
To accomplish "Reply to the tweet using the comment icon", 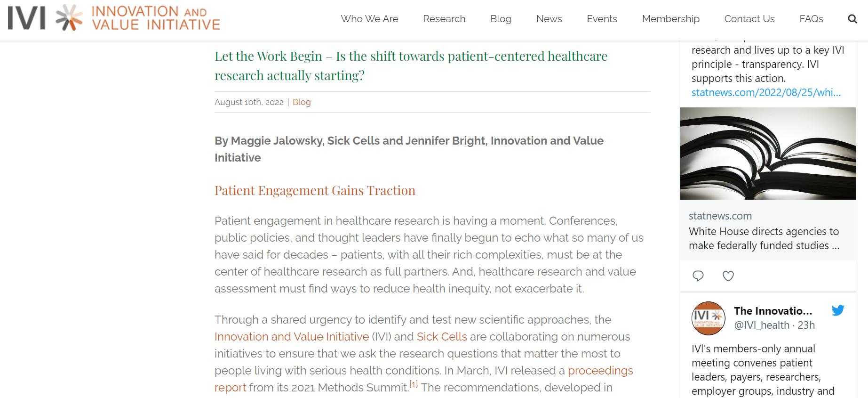I will 698,276.
